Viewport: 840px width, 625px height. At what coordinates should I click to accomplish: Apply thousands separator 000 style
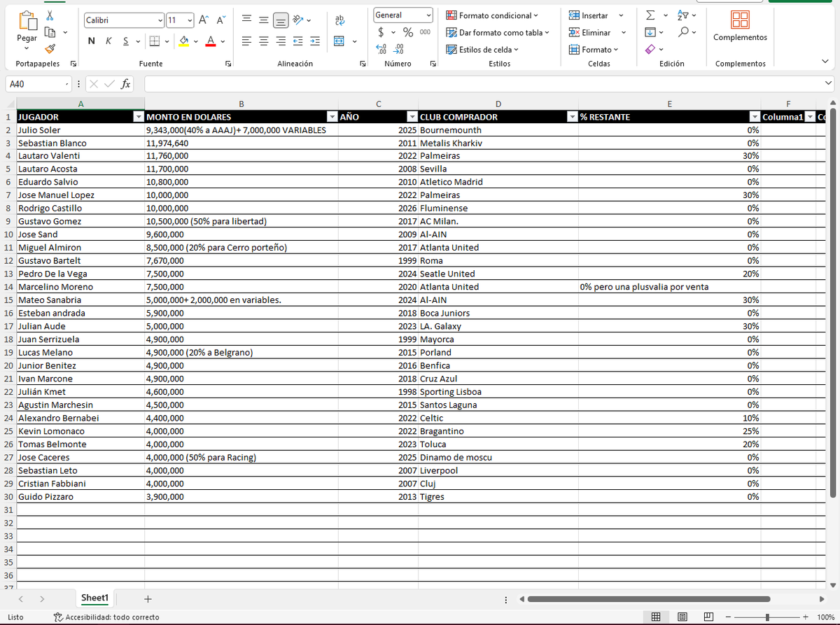(x=425, y=32)
